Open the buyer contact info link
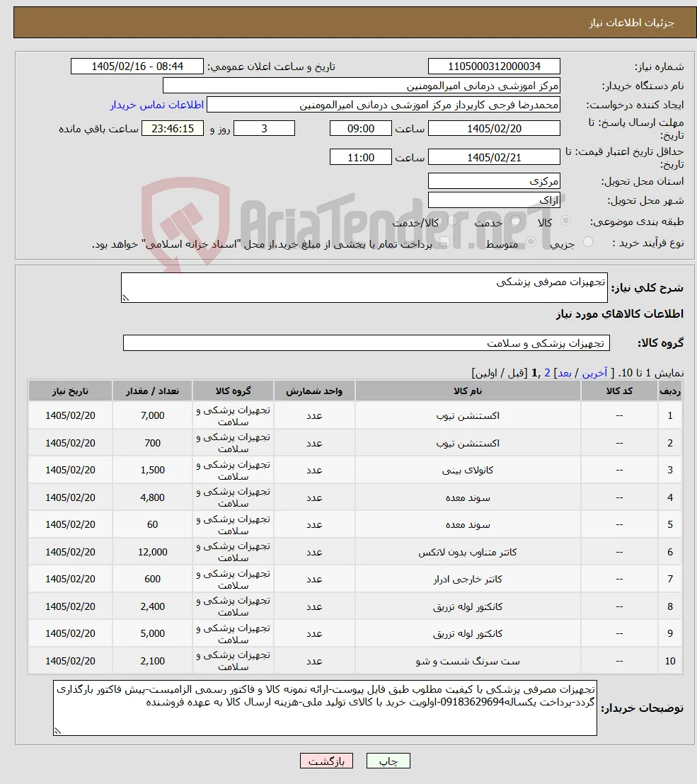 coord(157,105)
